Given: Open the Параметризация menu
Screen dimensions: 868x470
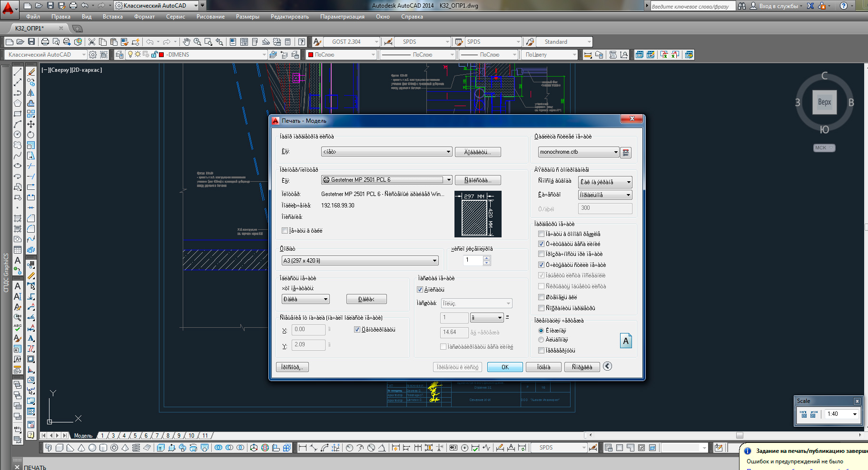Looking at the screenshot, I should [342, 17].
